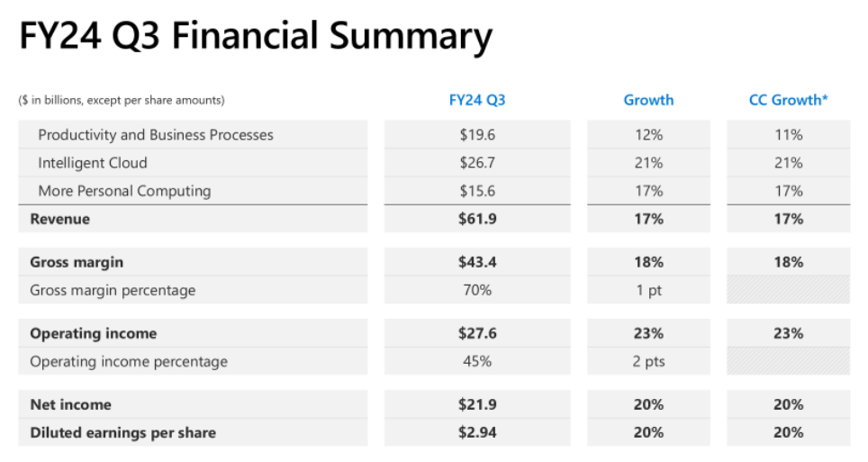Click the Intelligent Cloud row label
Screen dimensions: 868x462
pos(93,163)
